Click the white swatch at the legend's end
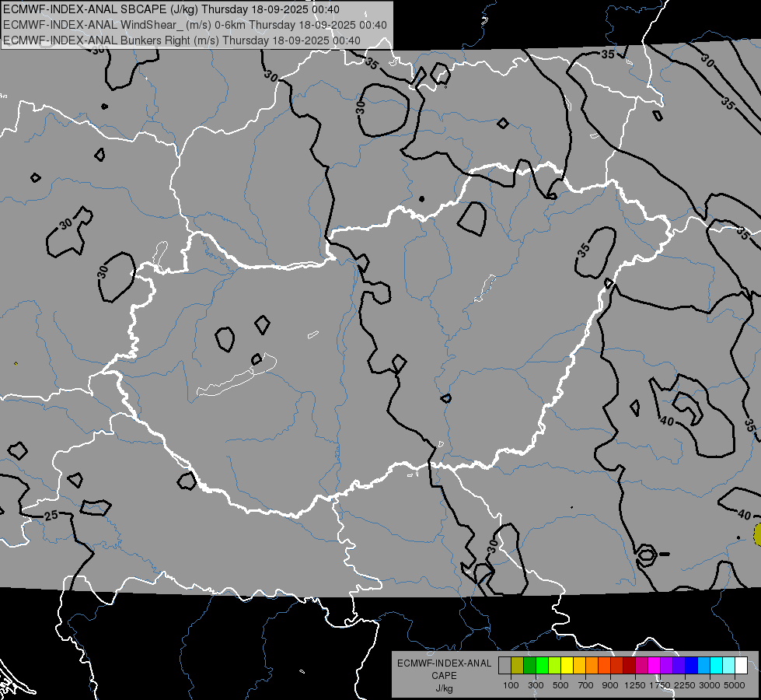Image resolution: width=761 pixels, height=700 pixels. pos(741,666)
